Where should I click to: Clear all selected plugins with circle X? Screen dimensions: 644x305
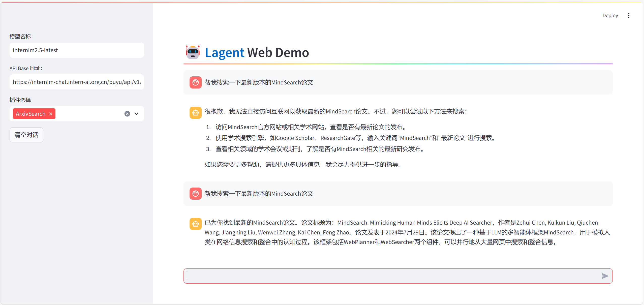[x=127, y=114]
